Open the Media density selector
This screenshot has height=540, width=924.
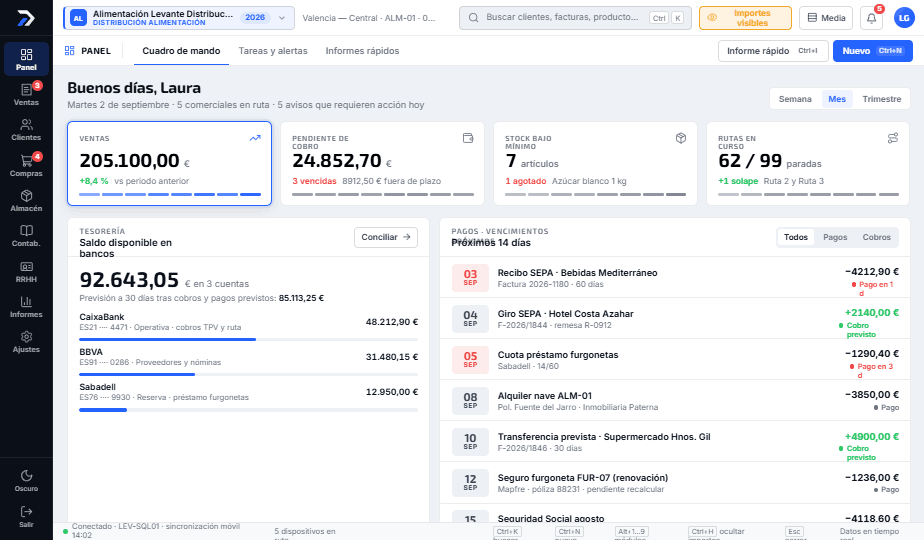click(826, 18)
